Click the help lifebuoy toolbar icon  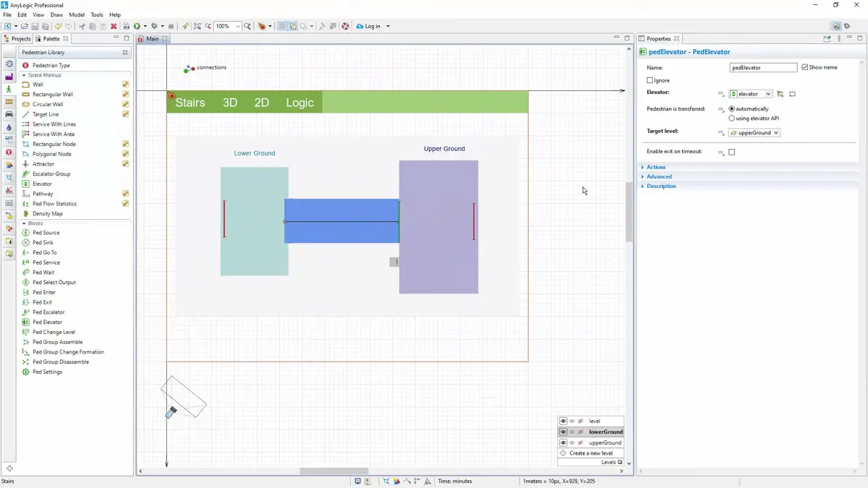point(345,26)
